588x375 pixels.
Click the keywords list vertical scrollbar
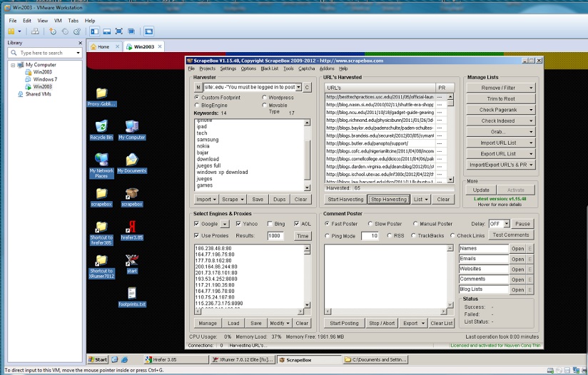point(307,155)
